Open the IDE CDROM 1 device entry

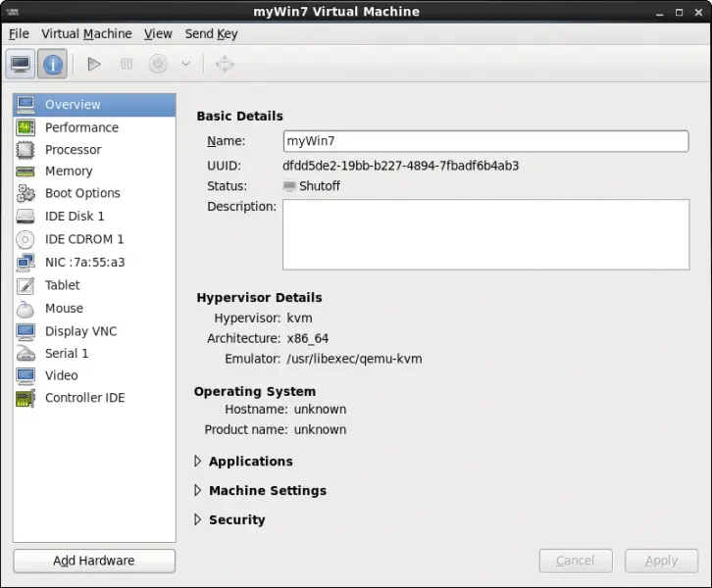[x=84, y=239]
